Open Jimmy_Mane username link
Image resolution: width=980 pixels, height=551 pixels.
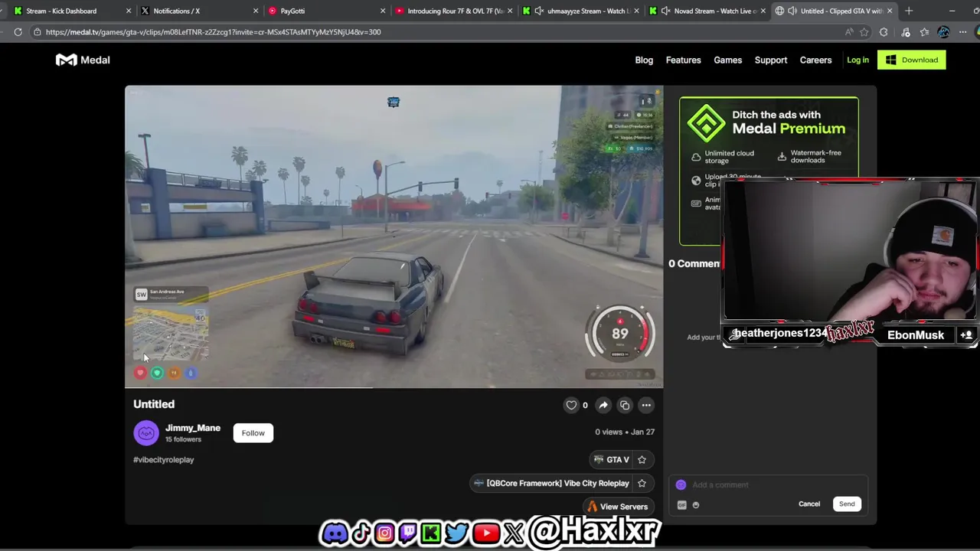193,428
